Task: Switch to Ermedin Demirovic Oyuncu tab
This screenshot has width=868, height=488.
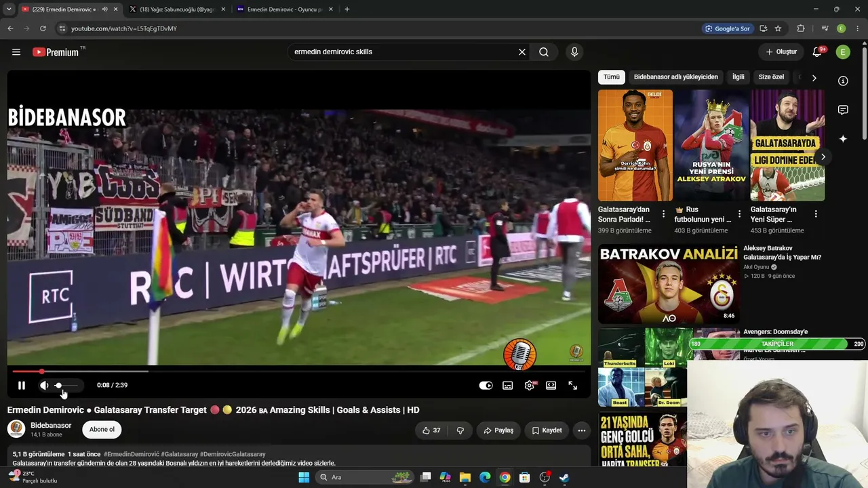Action: [x=285, y=9]
